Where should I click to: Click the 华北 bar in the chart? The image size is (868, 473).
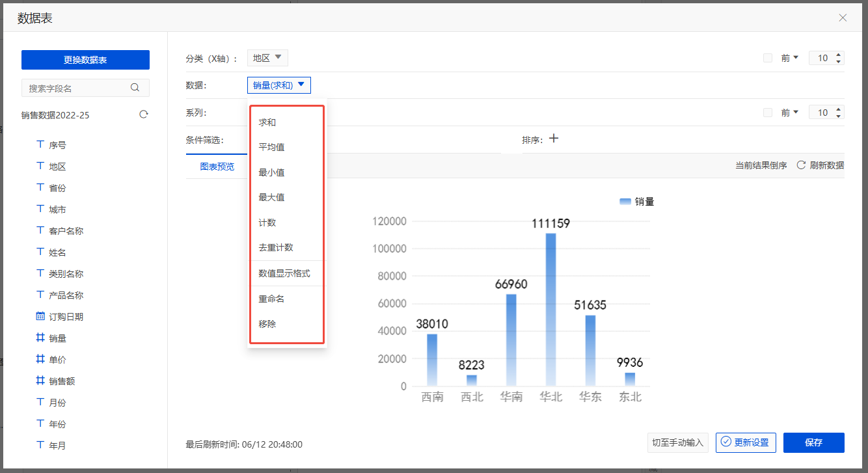click(550, 310)
